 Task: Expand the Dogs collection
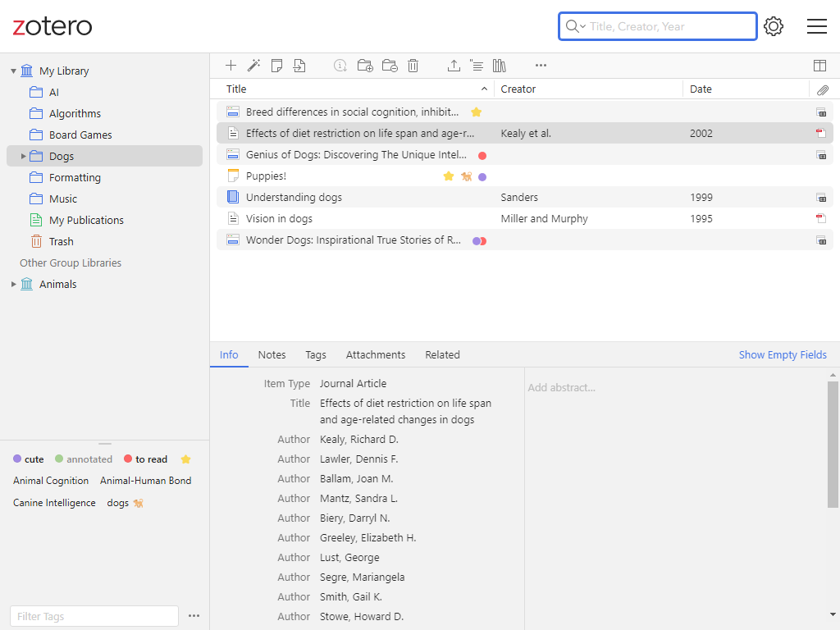pos(23,156)
